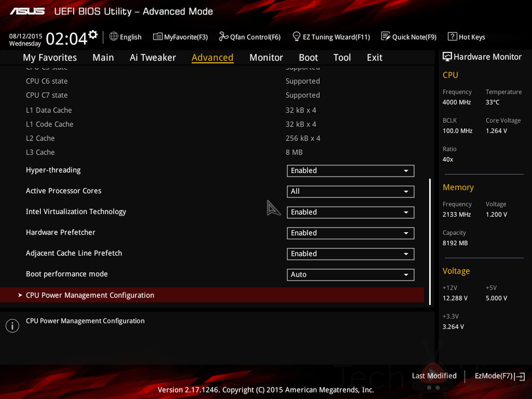Click the 8 MB L3 cache value
This screenshot has width=532, height=399.
294,152
